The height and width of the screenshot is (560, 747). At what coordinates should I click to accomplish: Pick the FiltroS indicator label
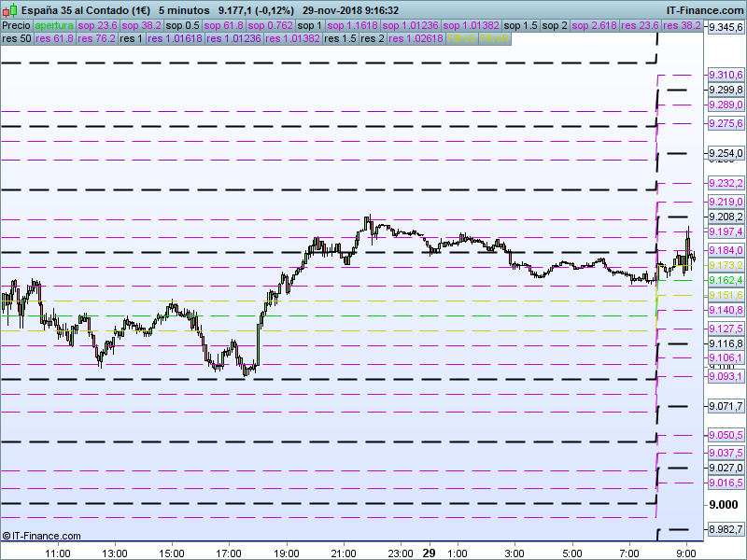[x=461, y=38]
